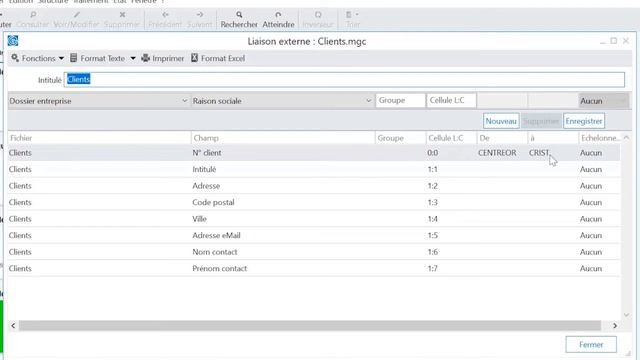The height and width of the screenshot is (360, 640).
Task: Open the Fonctions dropdown arrow
Action: tap(61, 58)
